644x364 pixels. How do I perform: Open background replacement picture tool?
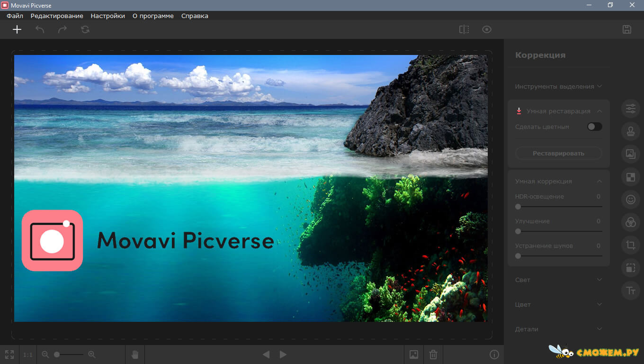pos(631,154)
